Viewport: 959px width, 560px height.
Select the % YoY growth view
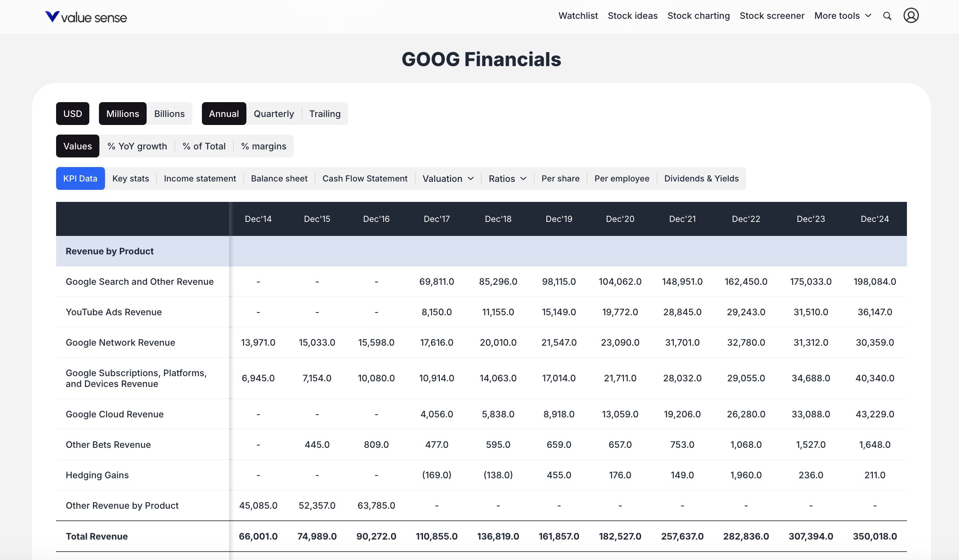pyautogui.click(x=137, y=146)
